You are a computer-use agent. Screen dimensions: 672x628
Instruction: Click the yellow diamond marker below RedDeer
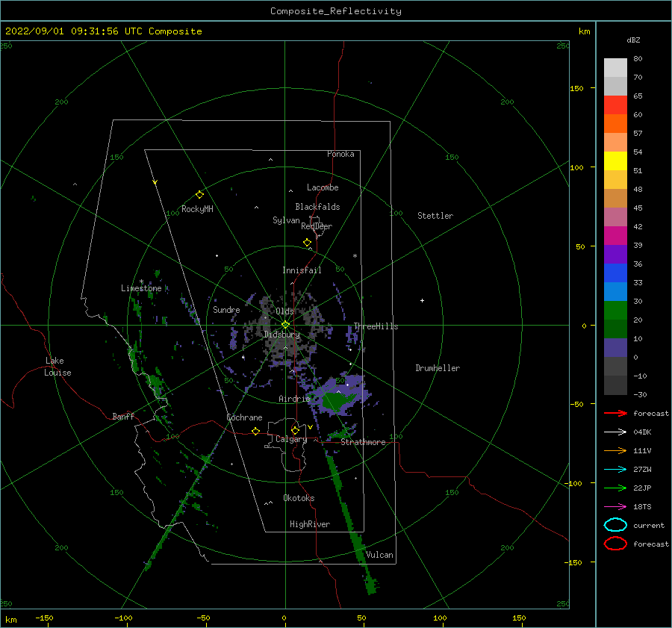coord(308,243)
